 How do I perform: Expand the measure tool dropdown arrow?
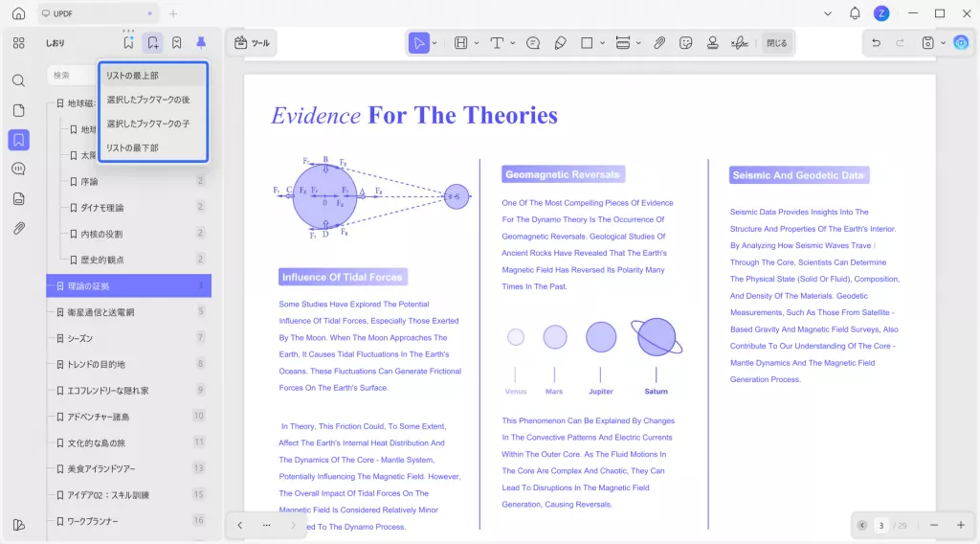point(638,43)
